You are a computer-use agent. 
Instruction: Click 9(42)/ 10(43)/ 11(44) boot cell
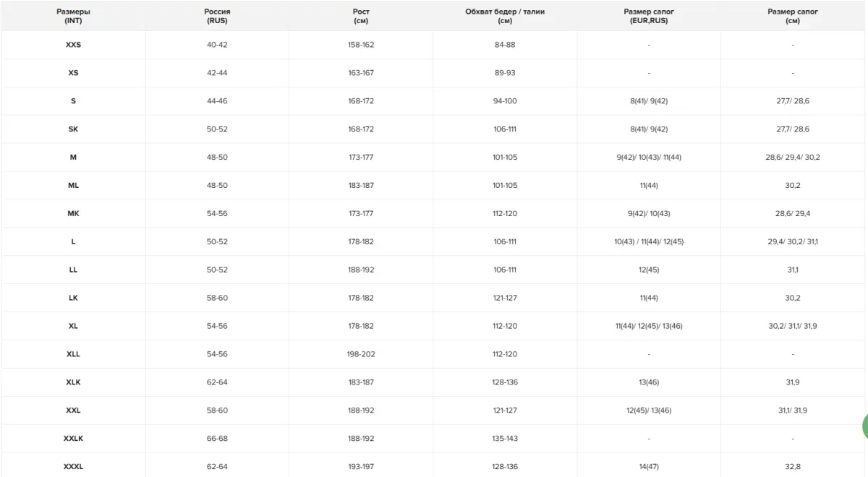tap(649, 158)
